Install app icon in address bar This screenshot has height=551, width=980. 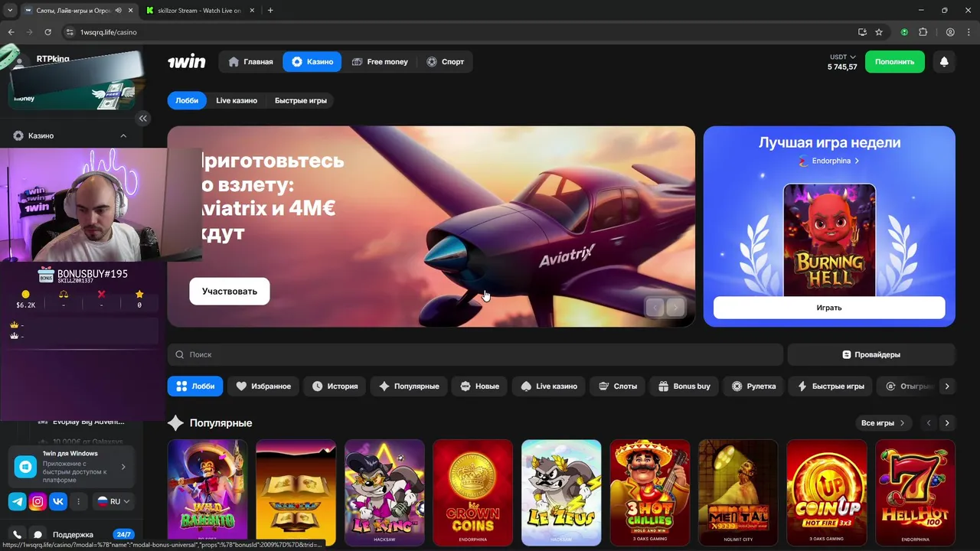point(862,32)
